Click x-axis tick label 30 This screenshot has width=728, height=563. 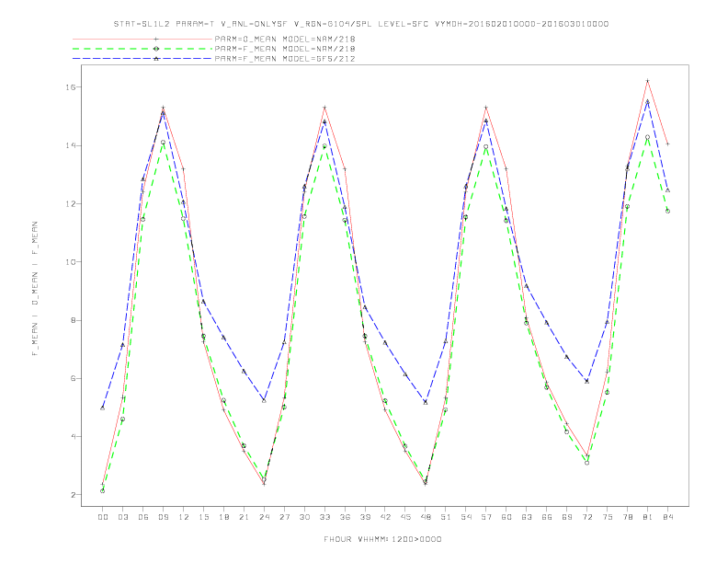[304, 517]
